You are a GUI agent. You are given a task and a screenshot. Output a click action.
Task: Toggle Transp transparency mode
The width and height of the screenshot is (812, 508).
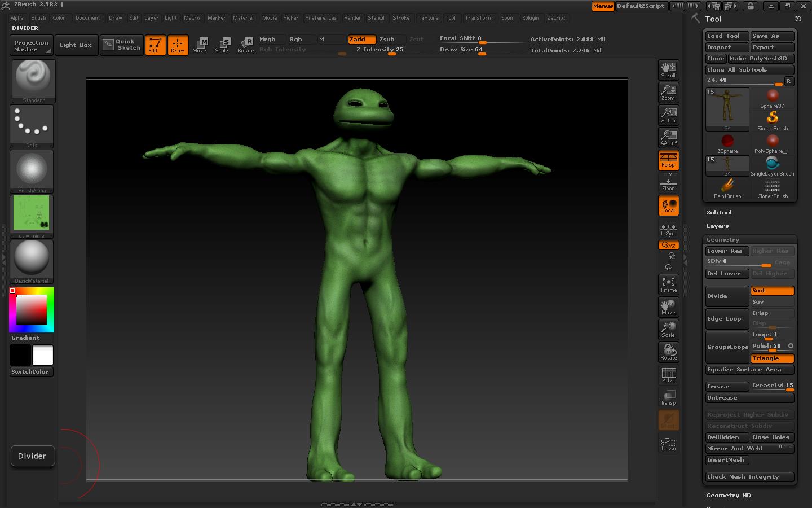668,397
